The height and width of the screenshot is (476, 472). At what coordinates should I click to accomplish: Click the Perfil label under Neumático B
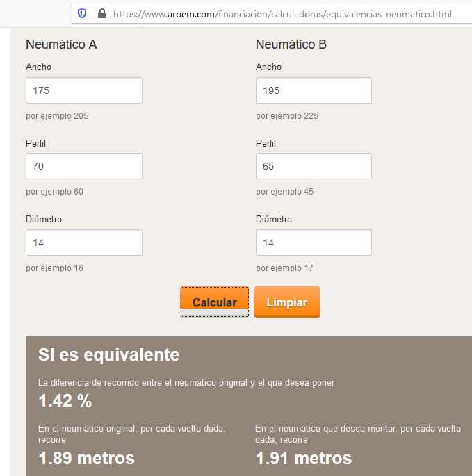[266, 143]
